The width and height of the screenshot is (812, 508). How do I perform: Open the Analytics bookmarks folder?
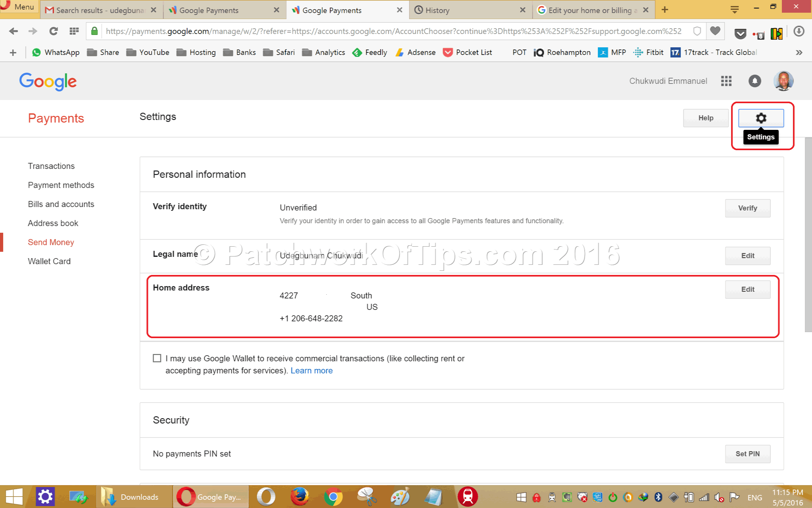pyautogui.click(x=324, y=52)
